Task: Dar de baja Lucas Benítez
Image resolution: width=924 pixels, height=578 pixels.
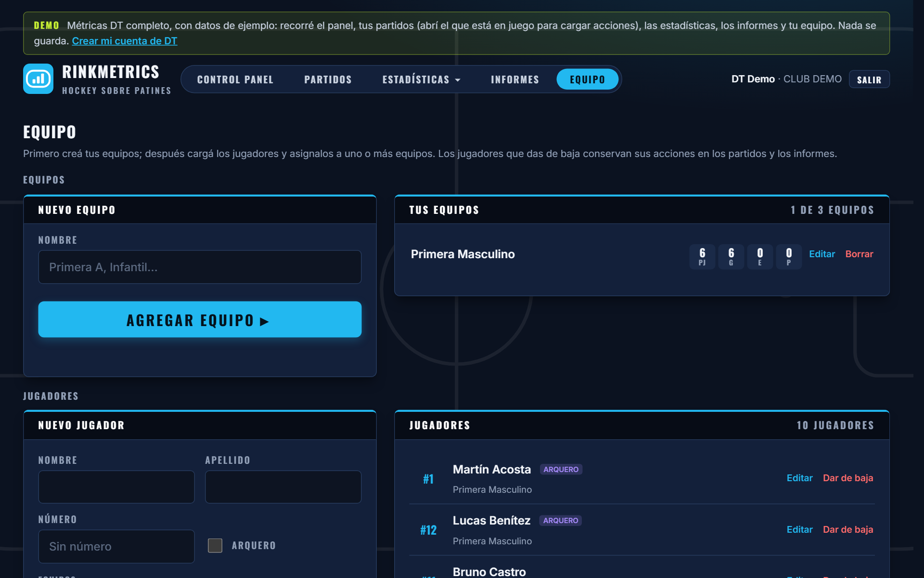Action: (848, 529)
